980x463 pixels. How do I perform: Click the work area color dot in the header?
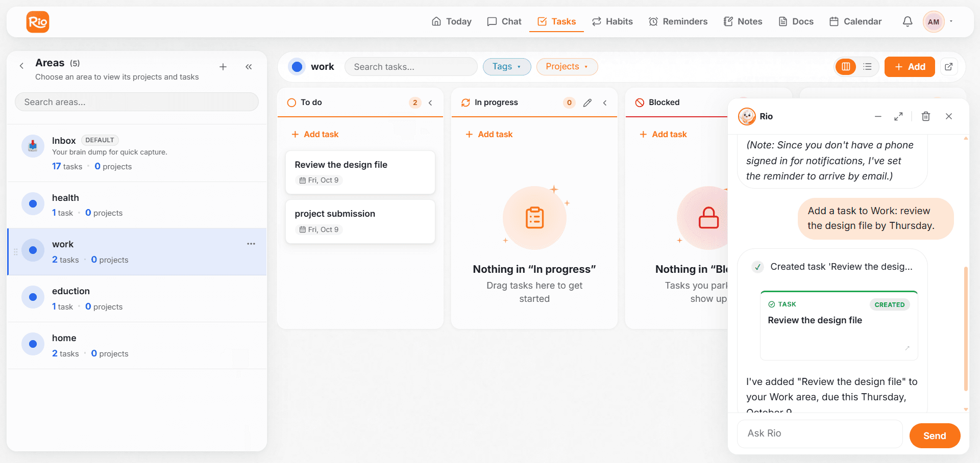click(x=297, y=67)
